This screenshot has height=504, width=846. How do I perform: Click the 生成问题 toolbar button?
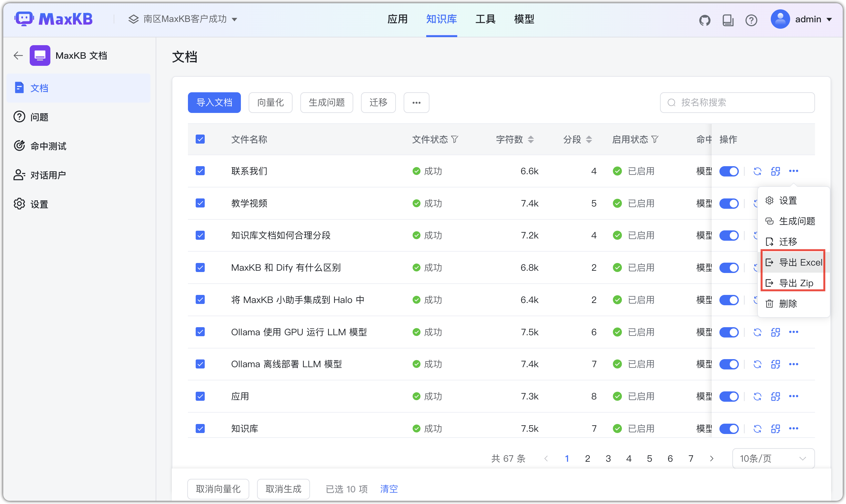[x=326, y=103]
